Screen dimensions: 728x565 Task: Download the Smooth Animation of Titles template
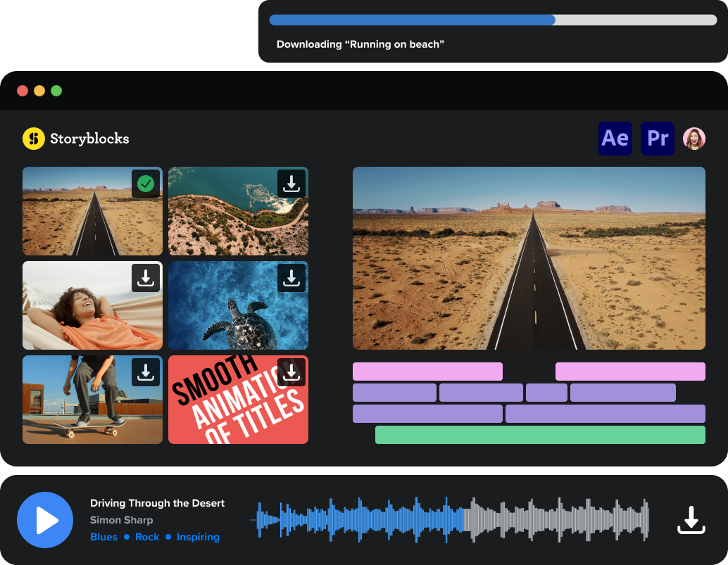(x=291, y=372)
